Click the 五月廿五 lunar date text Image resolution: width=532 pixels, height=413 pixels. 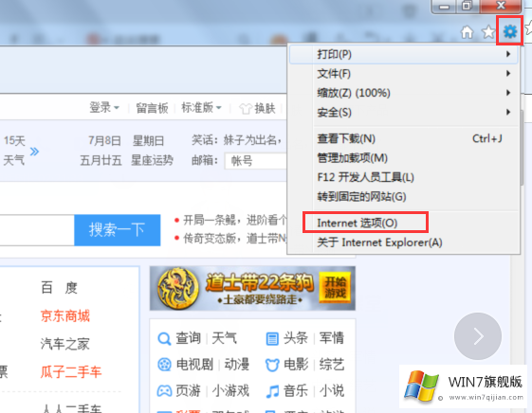pyautogui.click(x=101, y=160)
